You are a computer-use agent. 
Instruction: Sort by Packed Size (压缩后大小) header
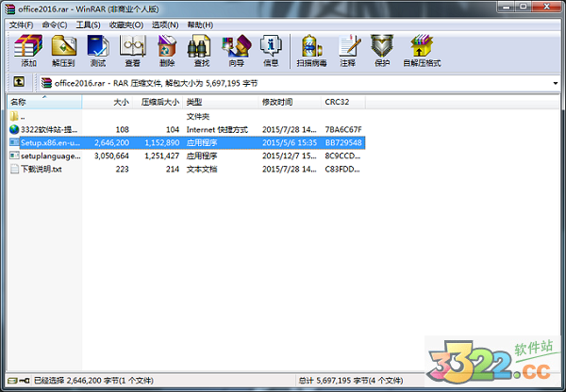158,102
